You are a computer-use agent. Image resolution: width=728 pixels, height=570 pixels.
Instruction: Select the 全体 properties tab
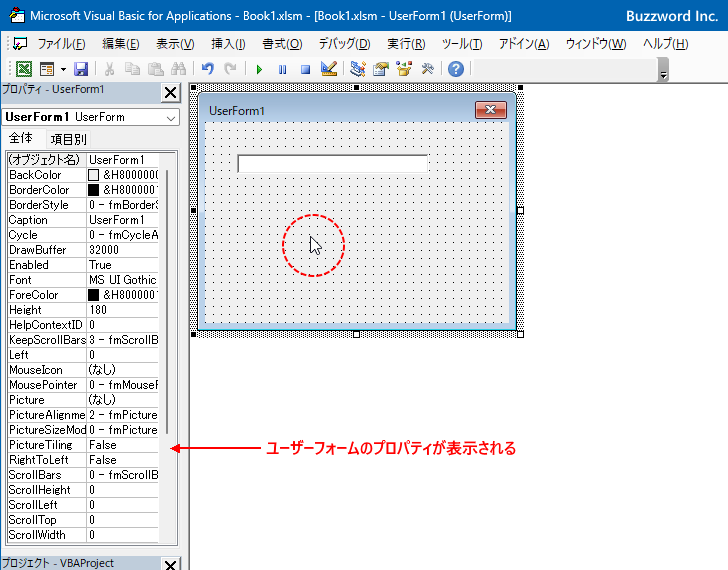21,138
